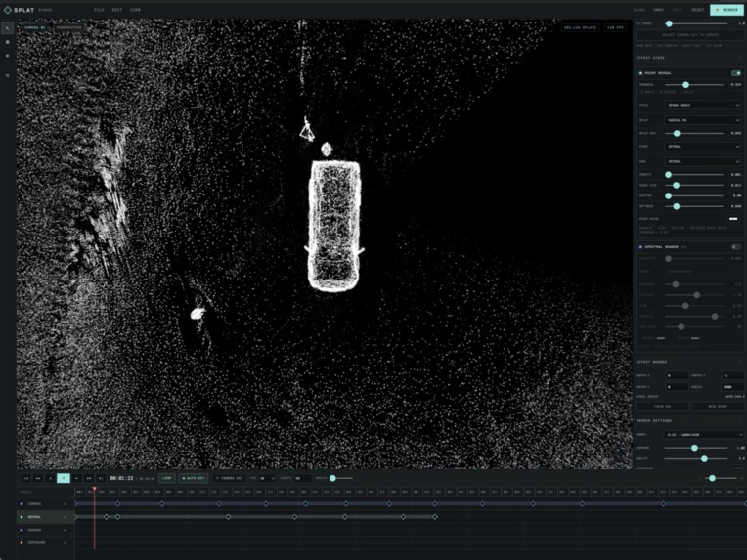Screen dimensions: 747x560
Task: Click the Length input field in timeline bar
Action: [x=302, y=478]
